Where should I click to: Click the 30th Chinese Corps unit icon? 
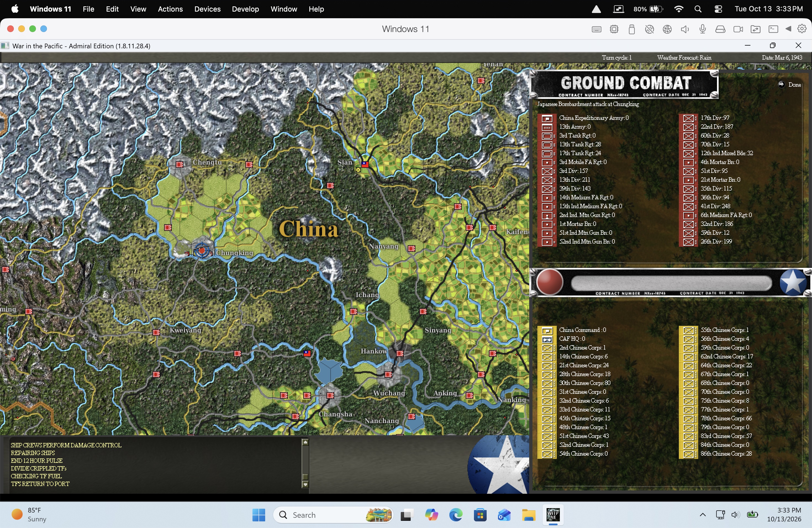(x=547, y=383)
